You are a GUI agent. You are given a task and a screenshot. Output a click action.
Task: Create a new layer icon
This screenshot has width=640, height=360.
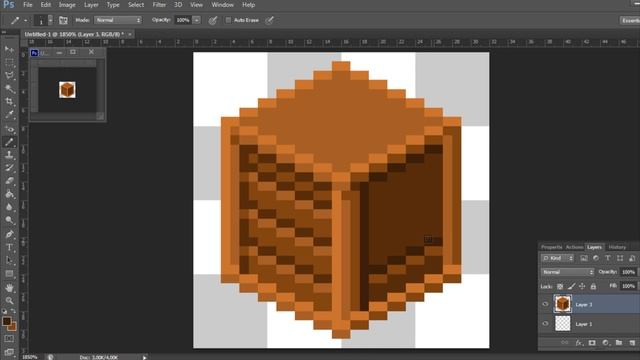coord(632,343)
